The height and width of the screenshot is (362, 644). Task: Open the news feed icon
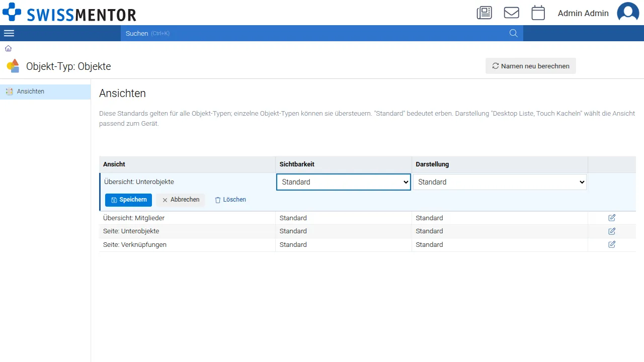click(484, 13)
